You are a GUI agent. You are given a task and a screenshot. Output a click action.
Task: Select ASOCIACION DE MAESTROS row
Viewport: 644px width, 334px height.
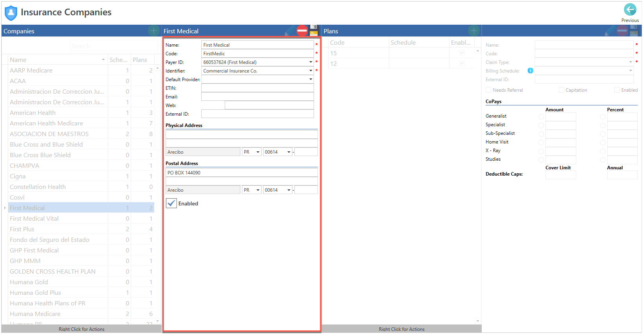[x=81, y=134]
